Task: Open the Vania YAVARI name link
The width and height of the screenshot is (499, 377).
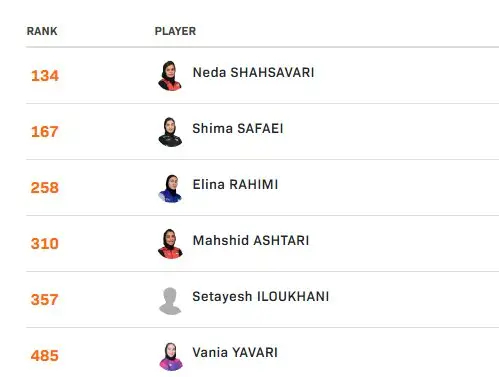Action: coord(235,353)
